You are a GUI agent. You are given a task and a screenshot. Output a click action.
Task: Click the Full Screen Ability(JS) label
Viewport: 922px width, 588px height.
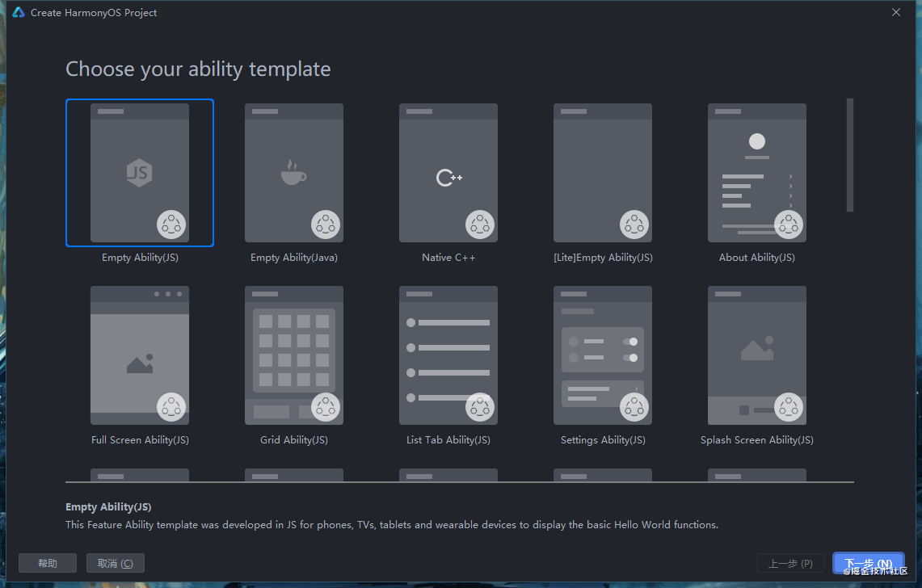click(x=140, y=440)
